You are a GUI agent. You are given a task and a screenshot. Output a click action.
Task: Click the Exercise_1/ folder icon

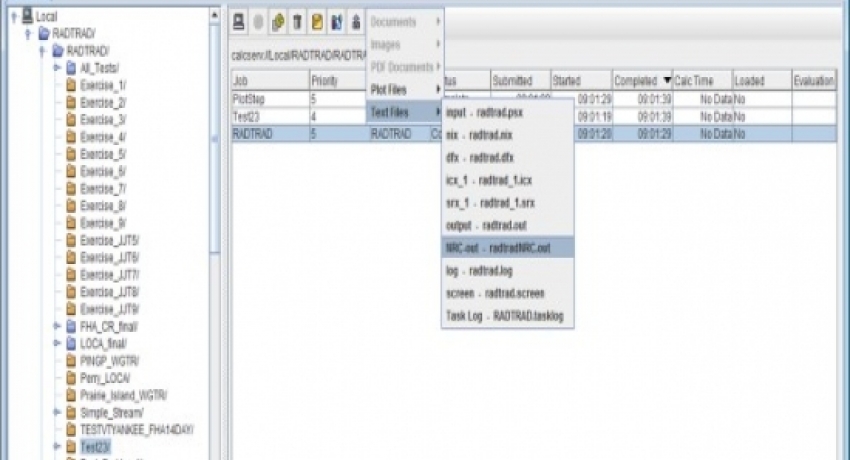point(71,85)
